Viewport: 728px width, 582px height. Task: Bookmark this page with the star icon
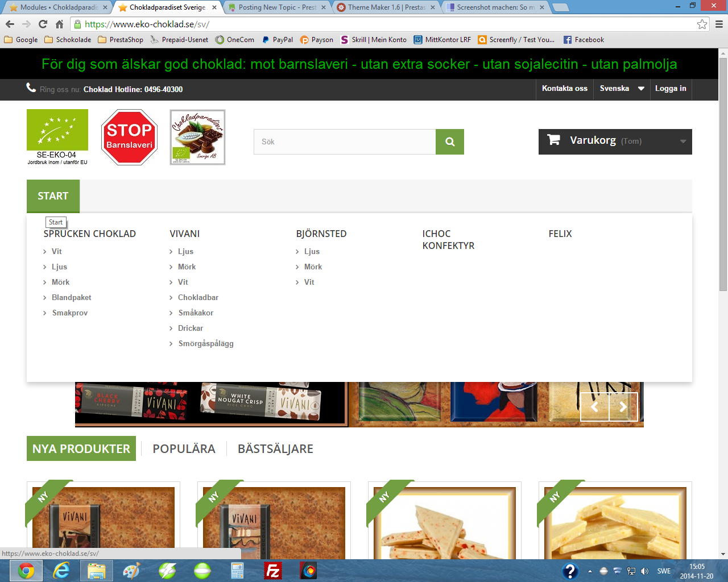(702, 24)
